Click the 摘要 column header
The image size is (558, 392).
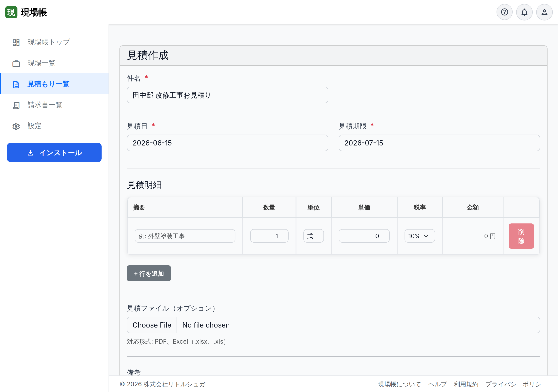(185, 207)
